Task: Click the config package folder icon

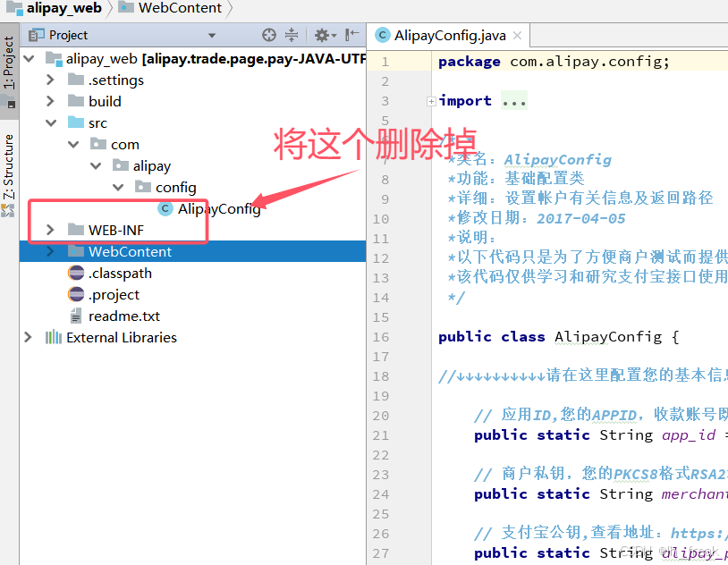Action: tap(143, 187)
